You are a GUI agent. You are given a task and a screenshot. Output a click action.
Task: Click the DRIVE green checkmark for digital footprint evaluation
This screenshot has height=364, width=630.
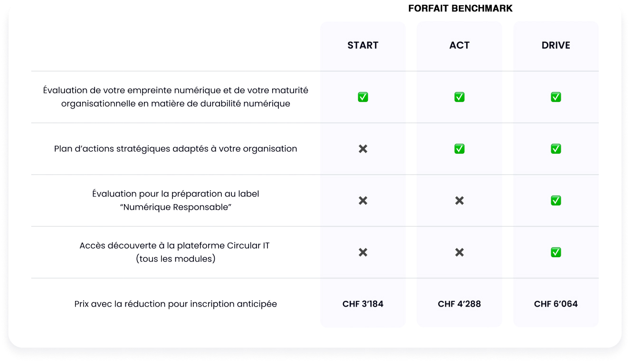pos(556,97)
